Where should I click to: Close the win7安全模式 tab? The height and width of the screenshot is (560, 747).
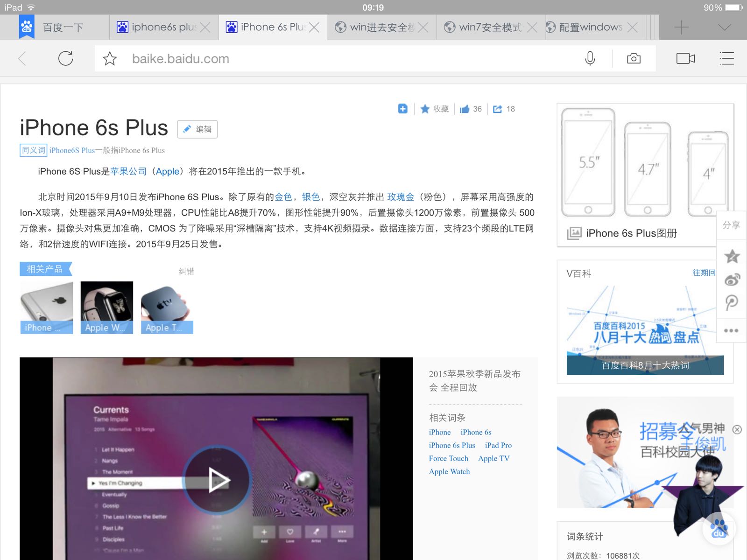[x=532, y=28]
